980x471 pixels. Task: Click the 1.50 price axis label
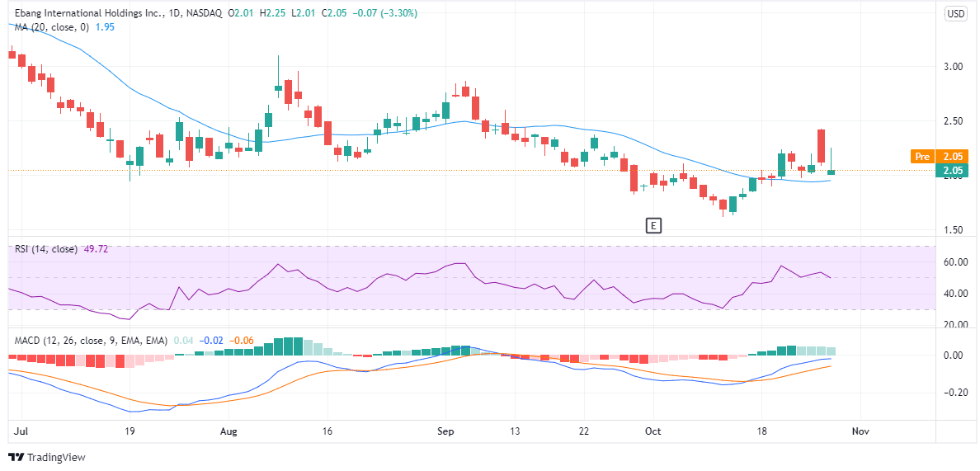click(x=954, y=230)
